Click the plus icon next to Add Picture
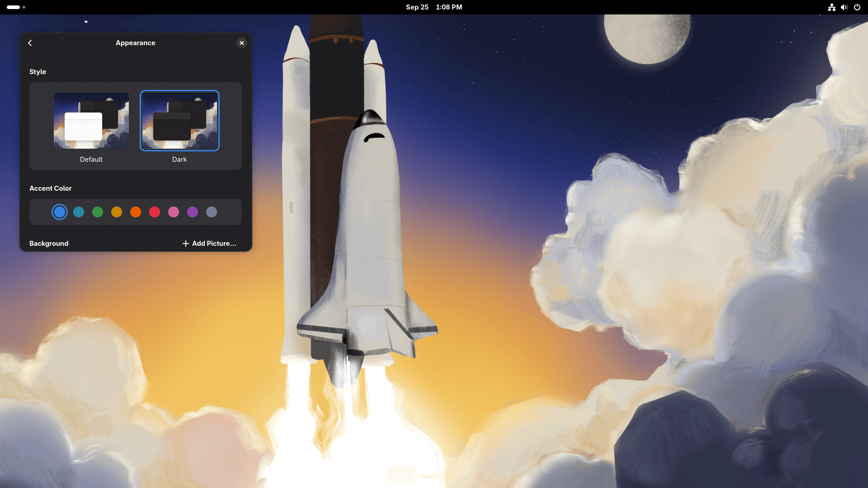 click(186, 244)
